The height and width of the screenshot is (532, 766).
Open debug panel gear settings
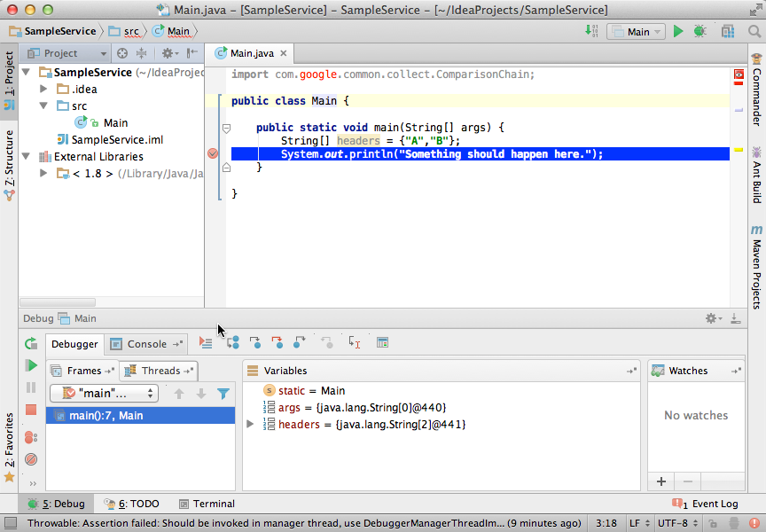point(713,318)
